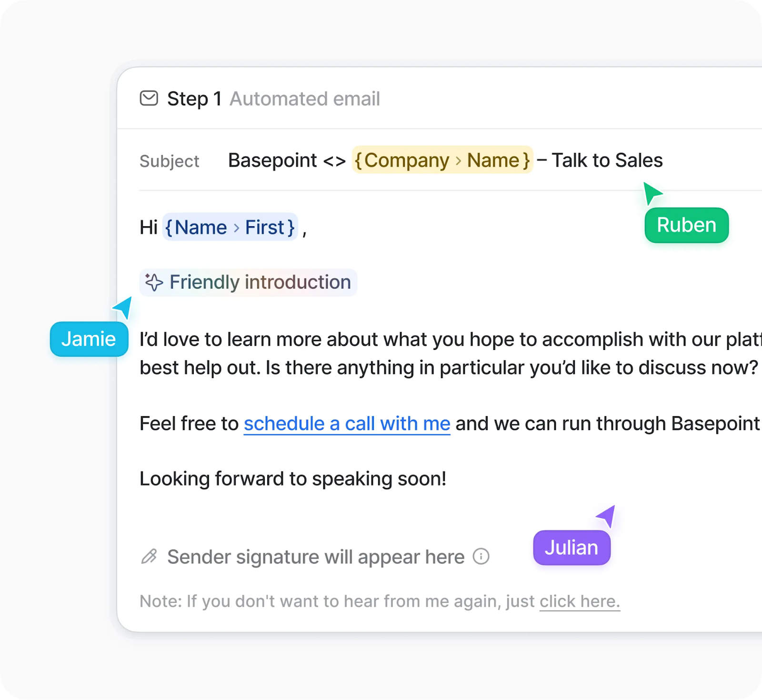
Task: Open the schedule a call with me link
Action: (x=346, y=423)
